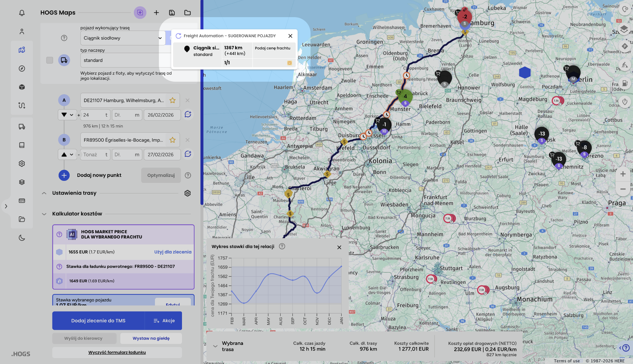Click Użyj dla zlecenia link
This screenshot has height=364, width=633.
click(173, 252)
